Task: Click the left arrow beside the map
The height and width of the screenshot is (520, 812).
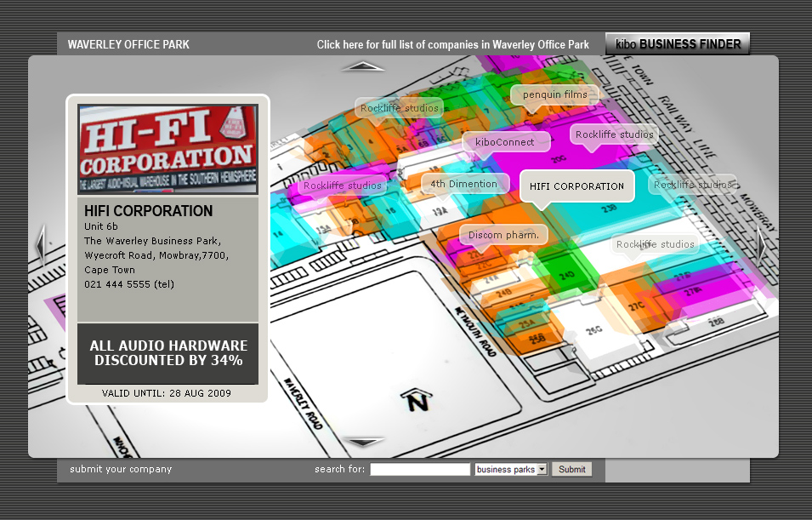Action: click(40, 246)
